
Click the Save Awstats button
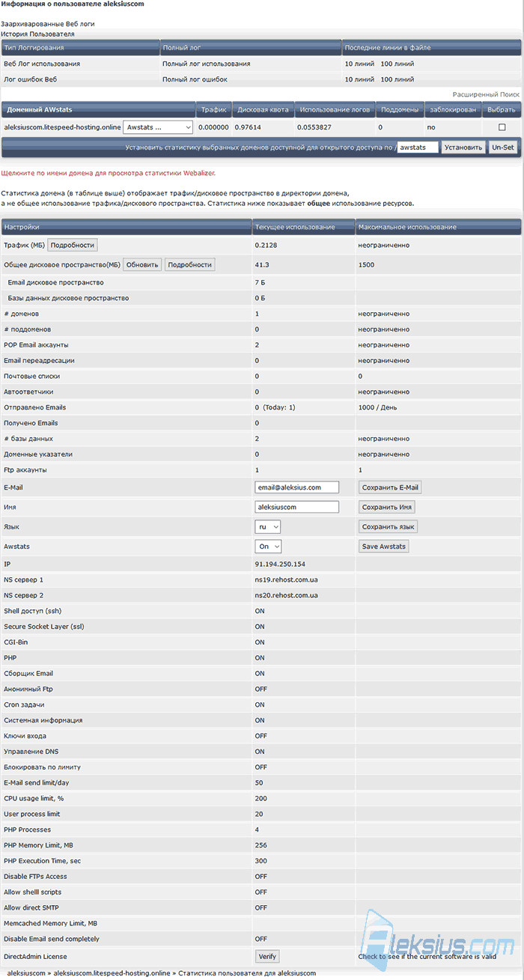(x=384, y=547)
